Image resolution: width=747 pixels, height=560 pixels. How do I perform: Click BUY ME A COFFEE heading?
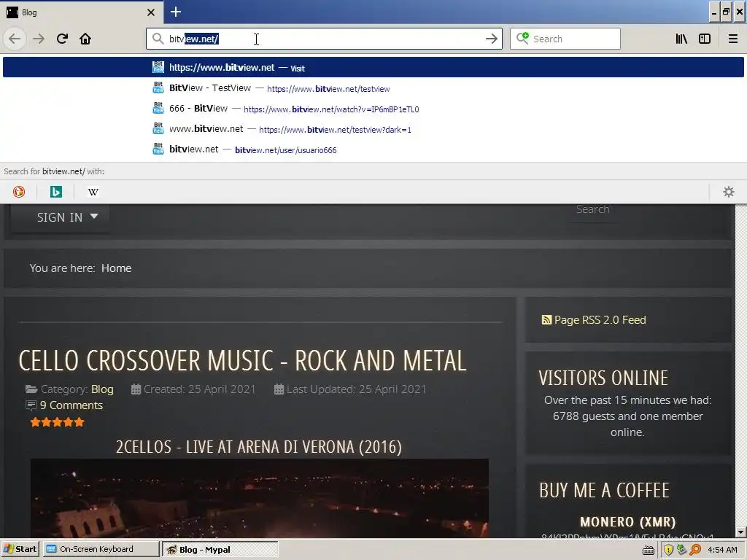604,490
